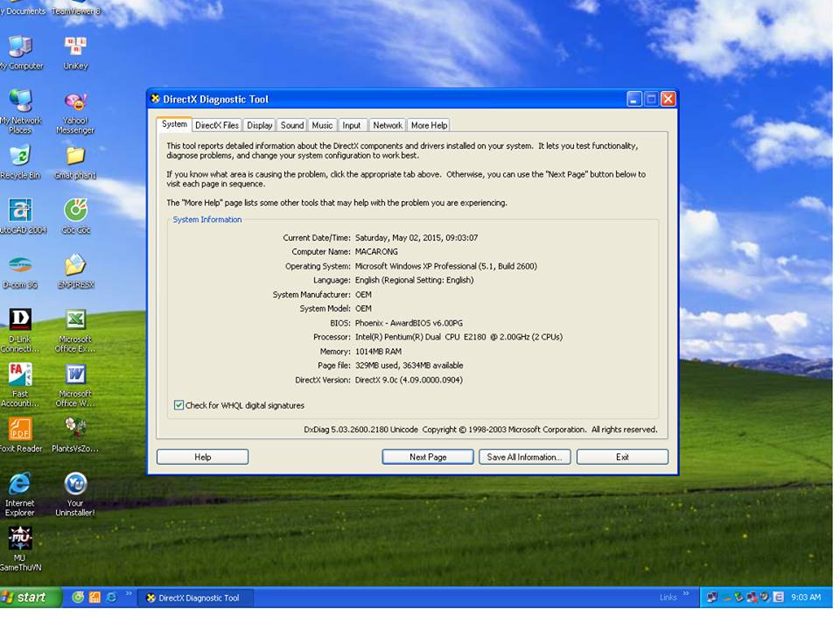Image resolution: width=840 pixels, height=630 pixels.
Task: Click the Next Page button
Action: pyautogui.click(x=428, y=457)
